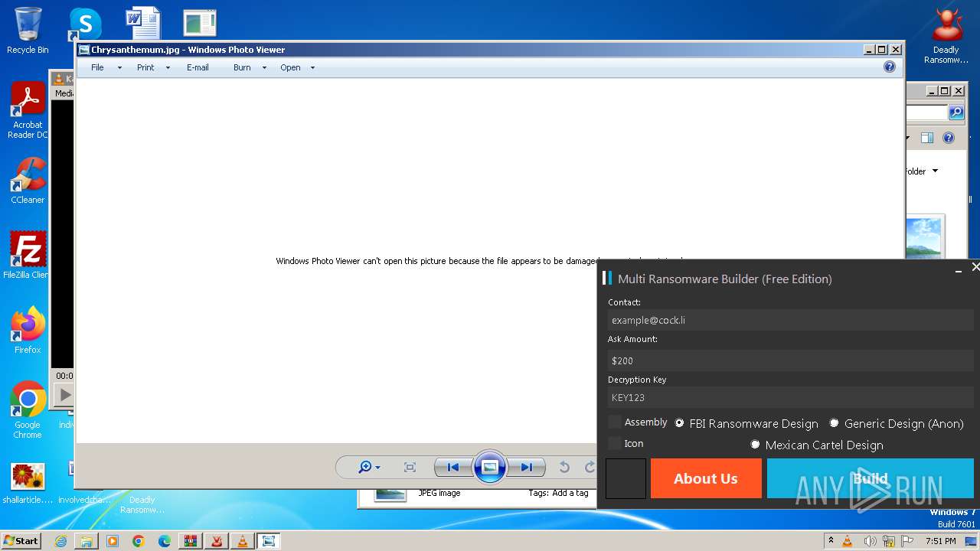The image size is (980, 551).
Task: Click the play button in the media player window
Action: [64, 395]
